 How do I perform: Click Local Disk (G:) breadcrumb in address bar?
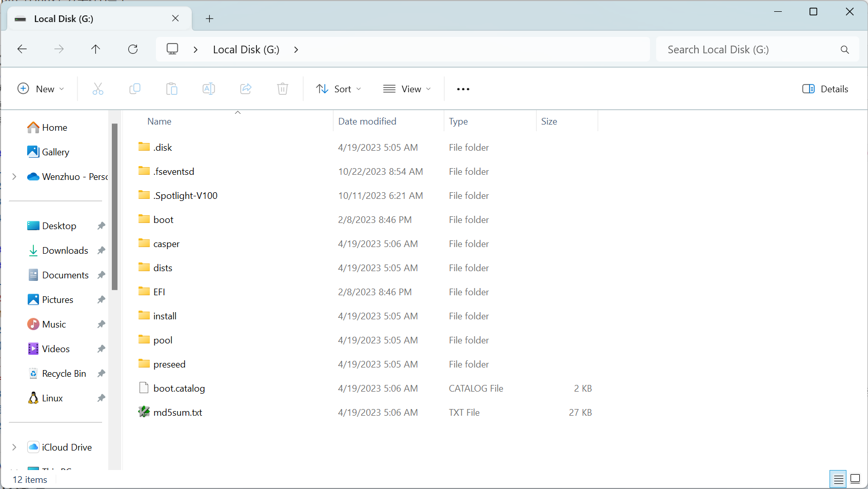tap(246, 50)
